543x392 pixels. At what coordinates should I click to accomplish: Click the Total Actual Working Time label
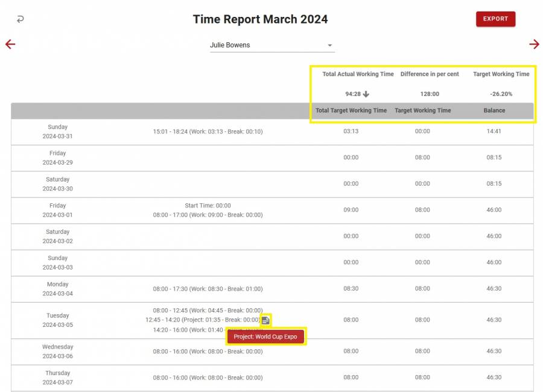(x=358, y=74)
